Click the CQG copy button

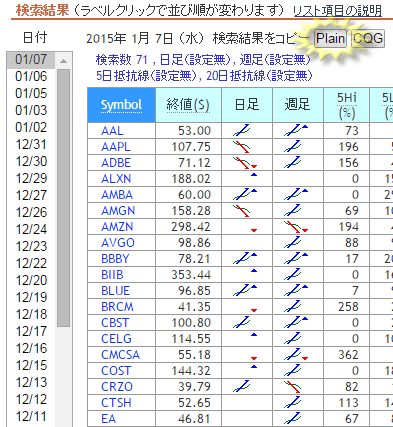point(368,39)
